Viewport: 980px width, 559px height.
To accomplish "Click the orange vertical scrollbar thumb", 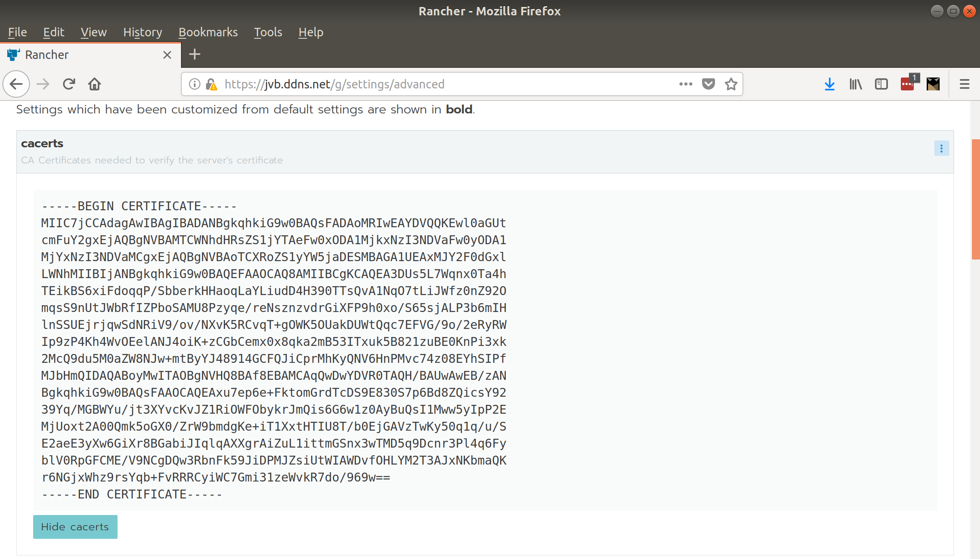I will 975,199.
